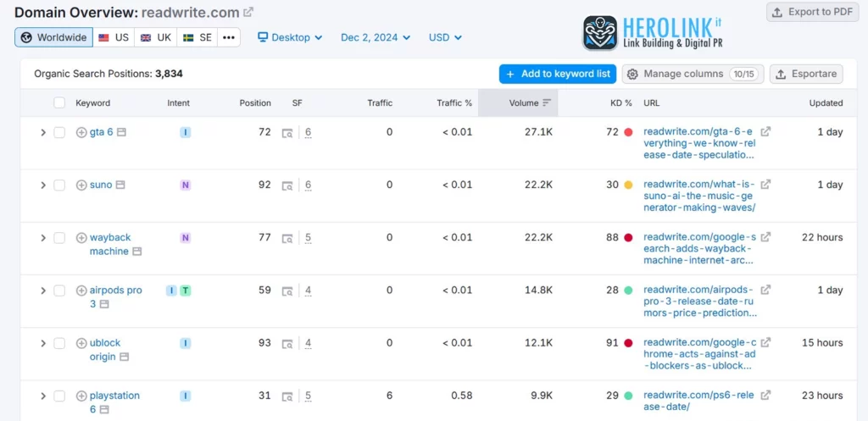Viewport: 868px width, 421px height.
Task: Open external link icon next to readwrite.com title
Action: coord(248,12)
